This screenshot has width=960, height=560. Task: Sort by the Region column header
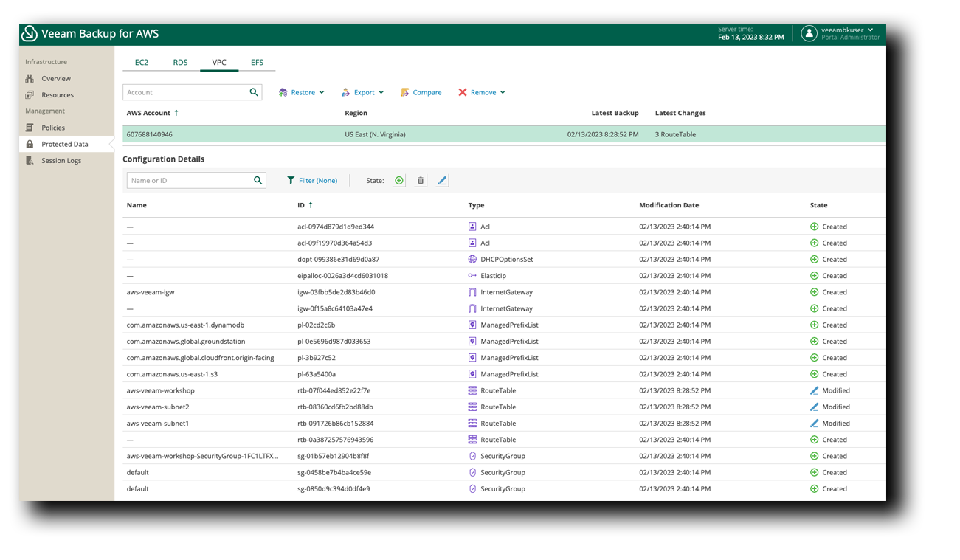[356, 113]
